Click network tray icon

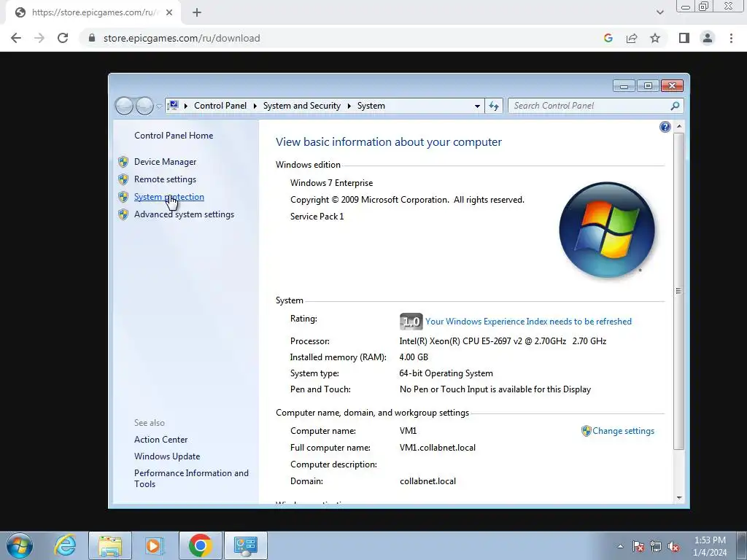[x=656, y=547]
